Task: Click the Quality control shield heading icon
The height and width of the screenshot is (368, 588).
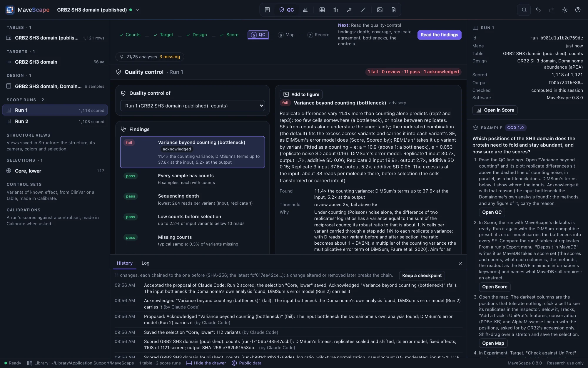Action: tap(118, 72)
